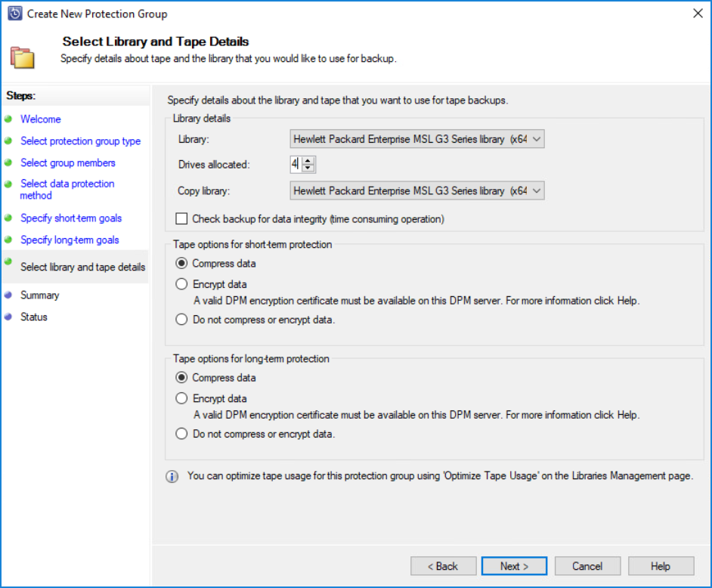Click the DPM clock icon in title bar
Screen dimensions: 712x588
click(x=14, y=14)
